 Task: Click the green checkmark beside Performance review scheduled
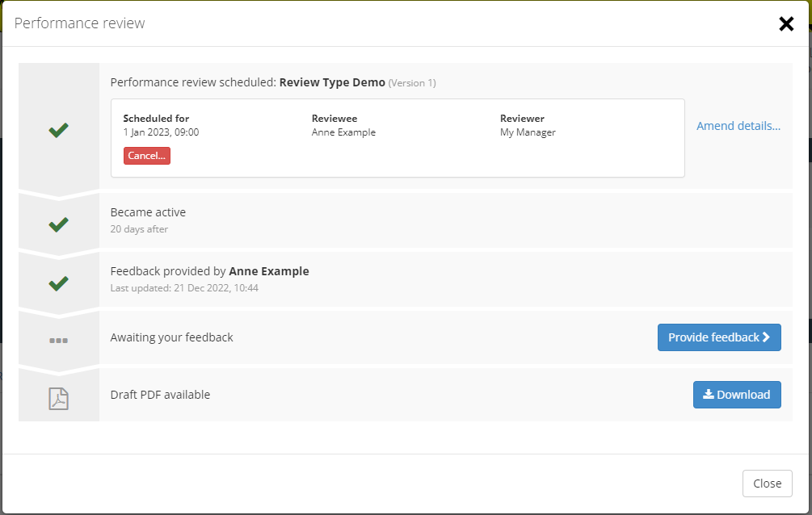tap(58, 130)
